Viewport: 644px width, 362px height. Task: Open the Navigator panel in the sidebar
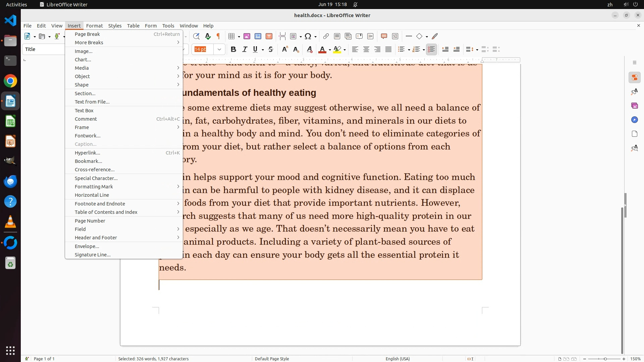tap(634, 120)
